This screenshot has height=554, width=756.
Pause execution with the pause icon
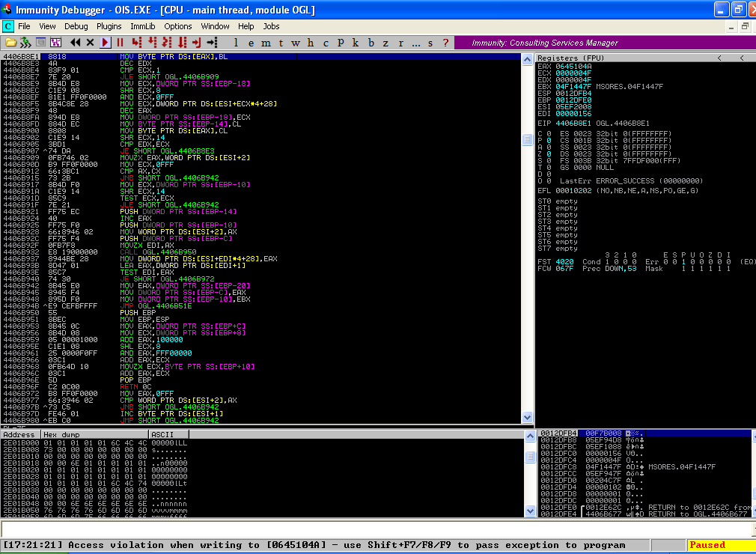[x=120, y=43]
